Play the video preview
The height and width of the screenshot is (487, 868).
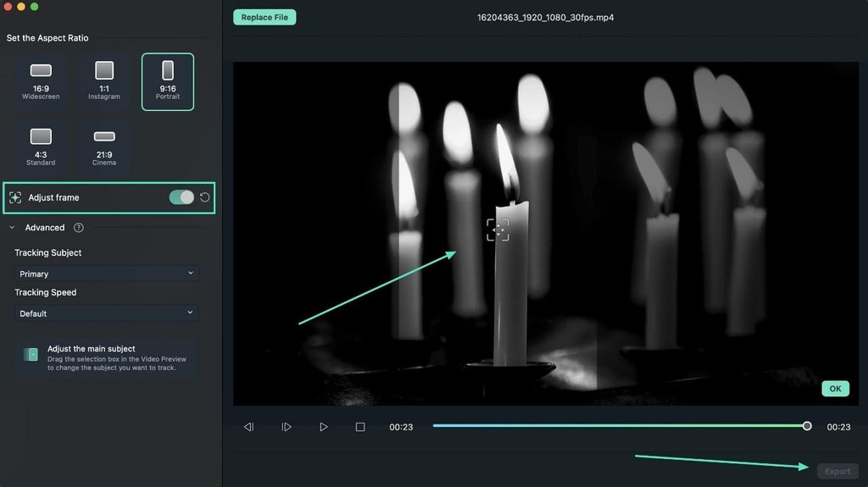coord(324,427)
